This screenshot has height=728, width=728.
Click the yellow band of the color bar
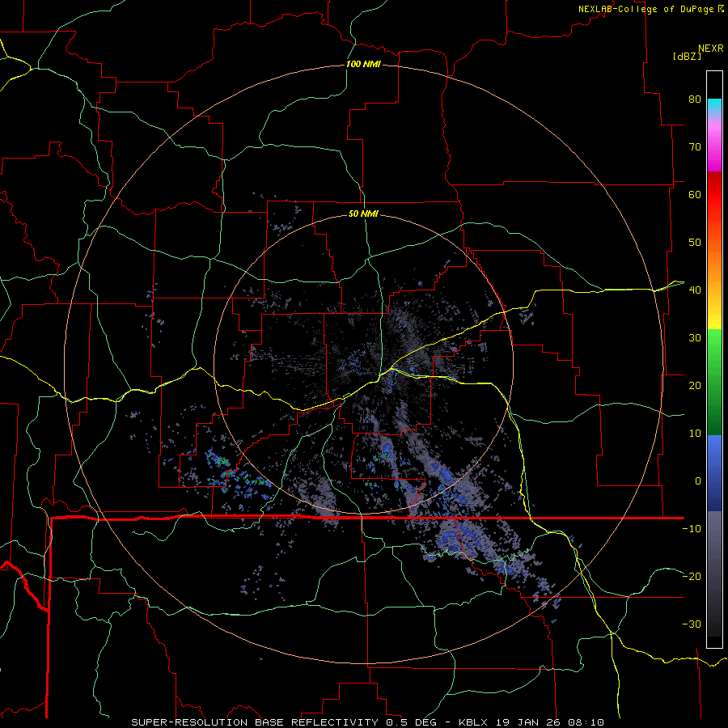coord(714,315)
